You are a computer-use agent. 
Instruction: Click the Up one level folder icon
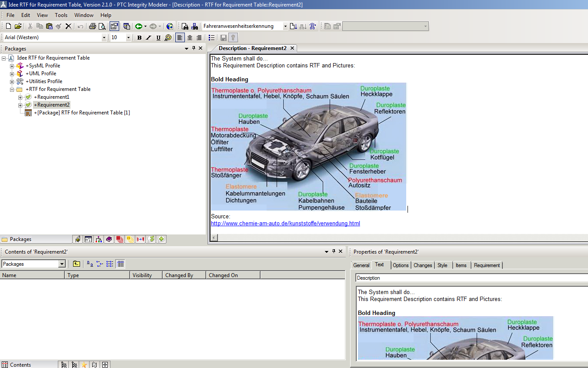[77, 264]
